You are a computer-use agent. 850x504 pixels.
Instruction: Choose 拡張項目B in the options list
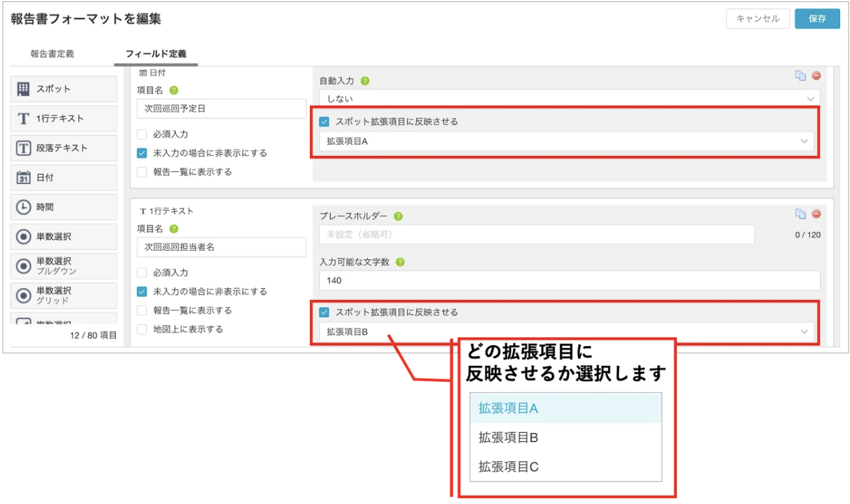pos(566,438)
